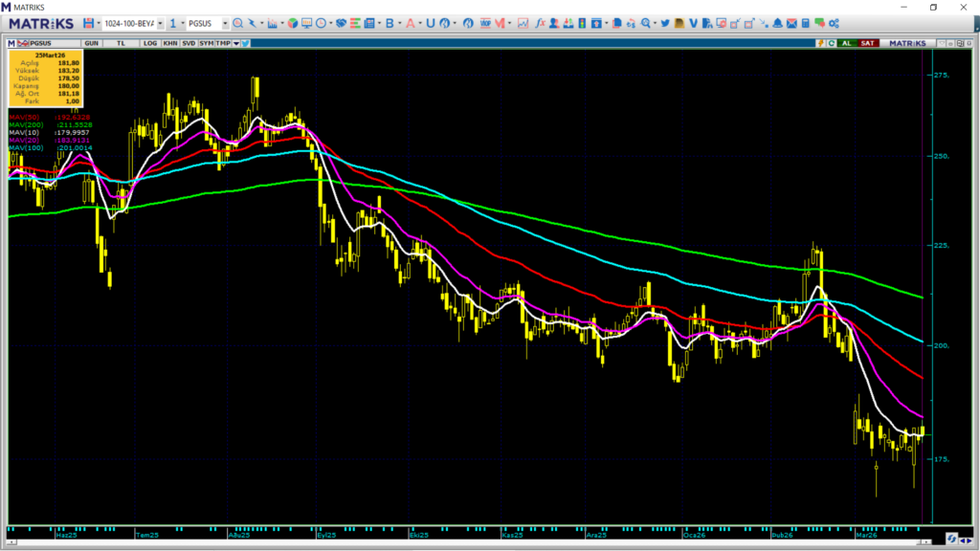Open the envelope messages icon
Image resolution: width=980 pixels, height=551 pixels.
(792, 23)
